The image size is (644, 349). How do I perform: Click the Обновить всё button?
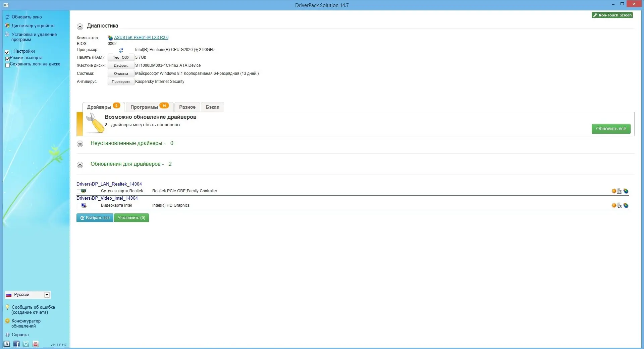(x=610, y=129)
